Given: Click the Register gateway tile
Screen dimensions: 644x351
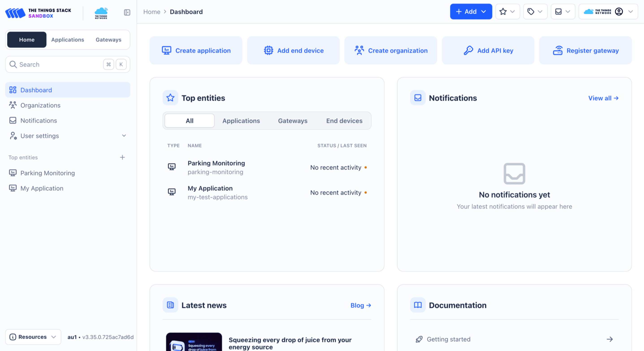Looking at the screenshot, I should (585, 50).
